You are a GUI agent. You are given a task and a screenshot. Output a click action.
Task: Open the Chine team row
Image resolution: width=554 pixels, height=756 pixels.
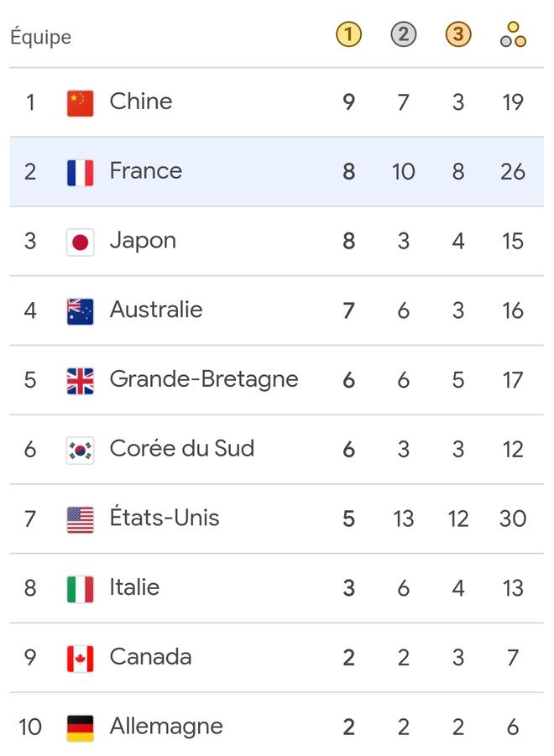[277, 102]
